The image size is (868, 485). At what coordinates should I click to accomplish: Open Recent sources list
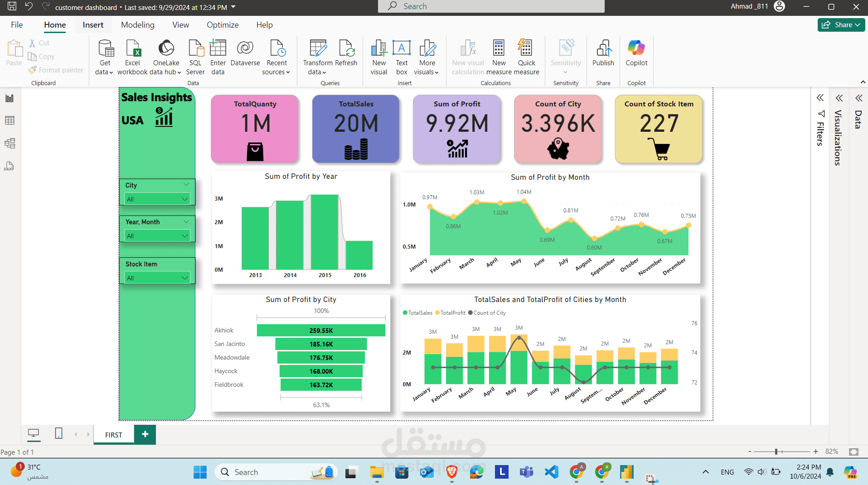[276, 57]
